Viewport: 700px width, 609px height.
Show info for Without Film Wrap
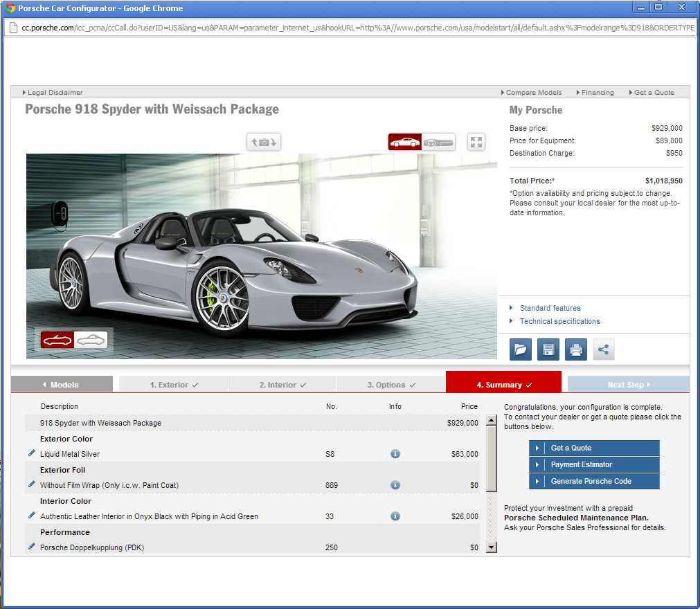(395, 485)
